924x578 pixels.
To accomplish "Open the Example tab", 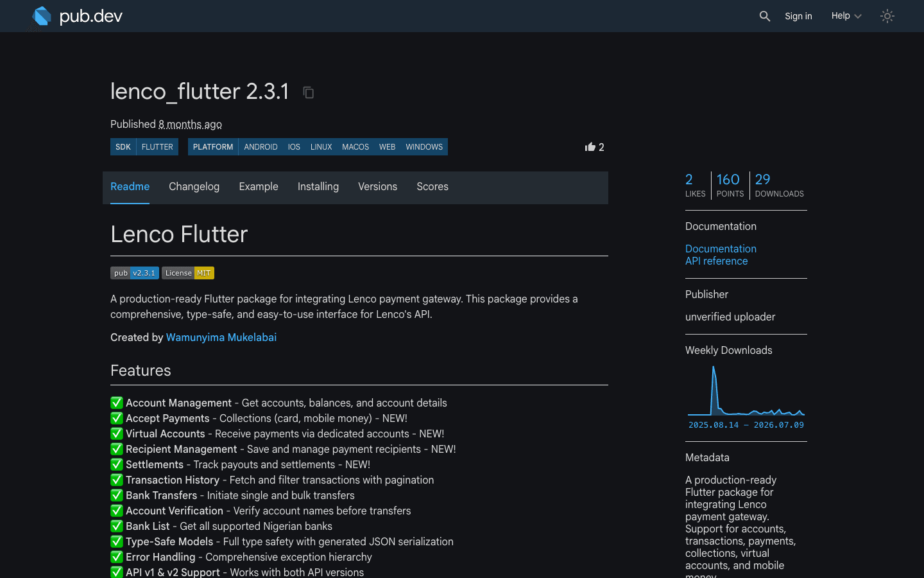I will 259,187.
